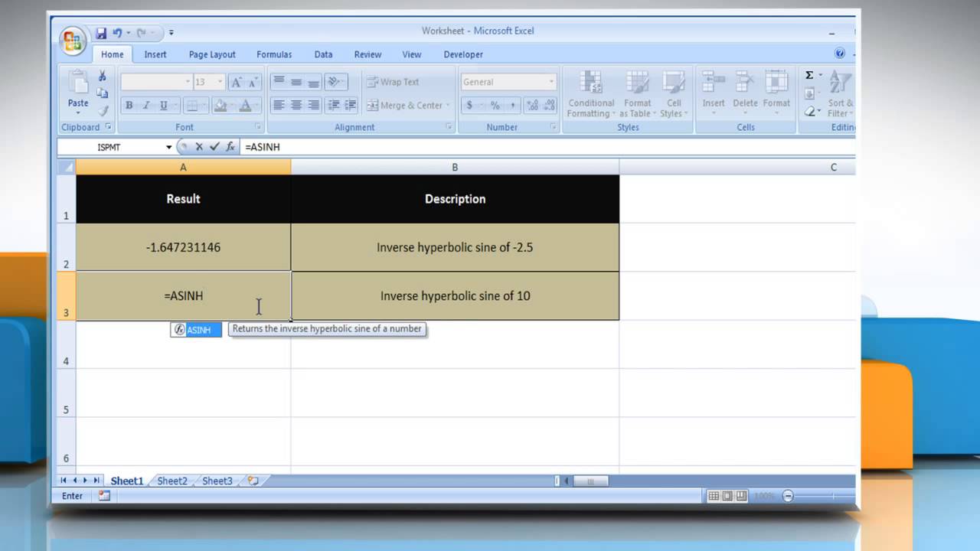
Task: Open Insert Function fx dialog
Action: 230,147
